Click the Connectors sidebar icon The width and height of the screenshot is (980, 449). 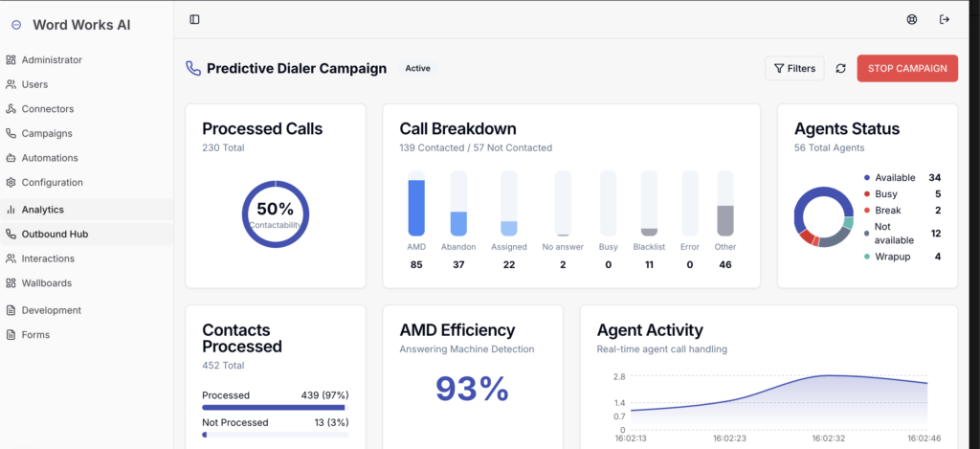click(x=11, y=109)
